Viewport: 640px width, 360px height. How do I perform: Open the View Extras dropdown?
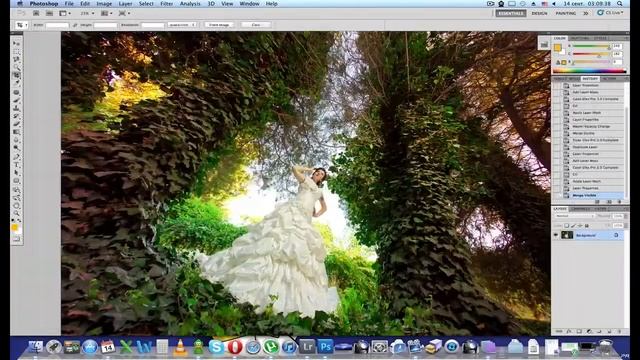tap(65, 13)
